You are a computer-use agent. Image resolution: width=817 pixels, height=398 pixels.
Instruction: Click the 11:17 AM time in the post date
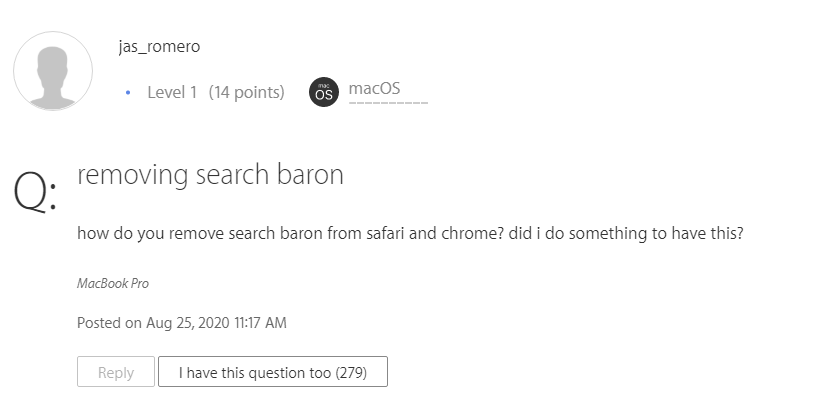click(260, 322)
